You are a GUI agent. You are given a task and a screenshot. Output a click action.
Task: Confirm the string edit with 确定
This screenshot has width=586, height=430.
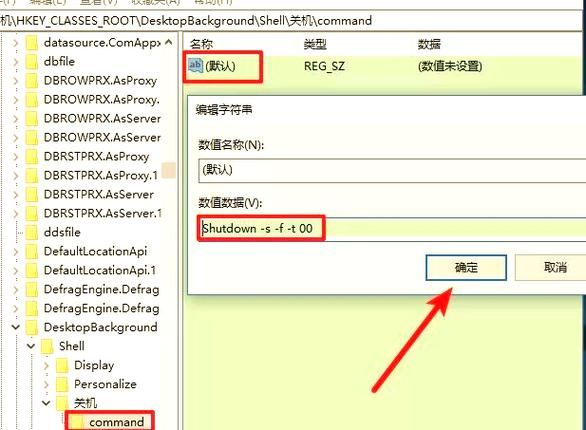[x=466, y=267]
